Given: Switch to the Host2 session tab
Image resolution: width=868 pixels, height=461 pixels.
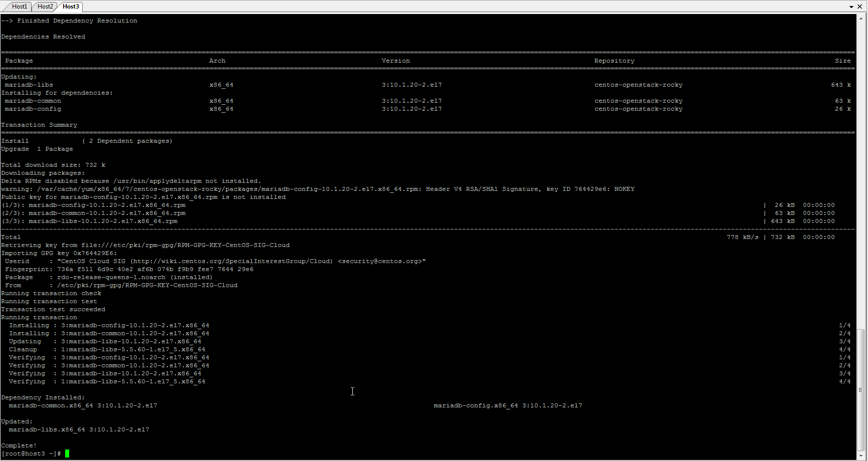Looking at the screenshot, I should tap(45, 7).
